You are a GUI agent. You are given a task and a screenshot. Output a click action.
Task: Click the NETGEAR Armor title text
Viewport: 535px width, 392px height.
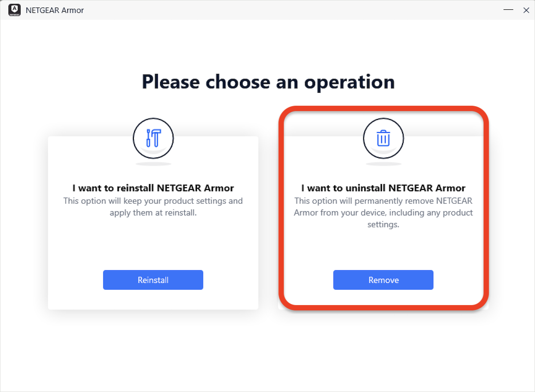click(x=54, y=10)
